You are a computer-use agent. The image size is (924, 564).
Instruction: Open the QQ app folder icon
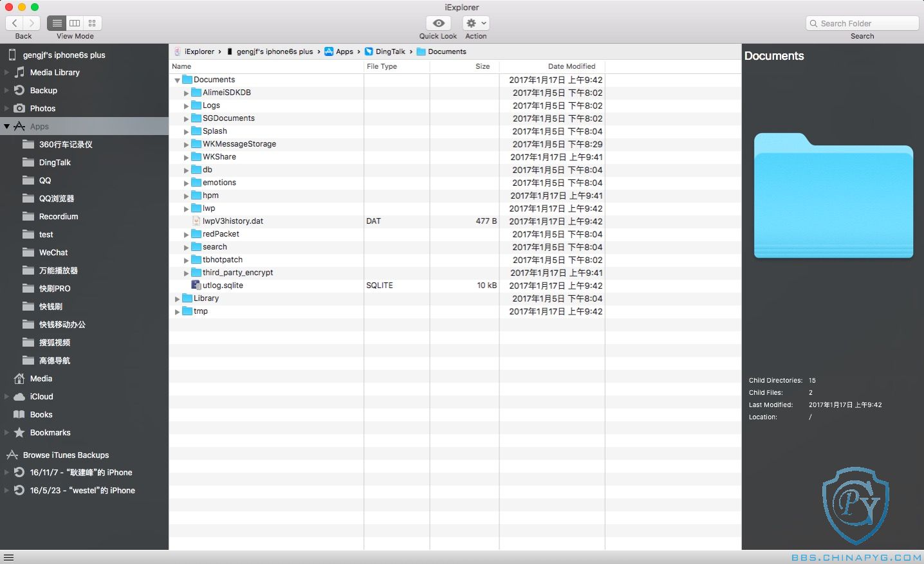click(x=28, y=180)
